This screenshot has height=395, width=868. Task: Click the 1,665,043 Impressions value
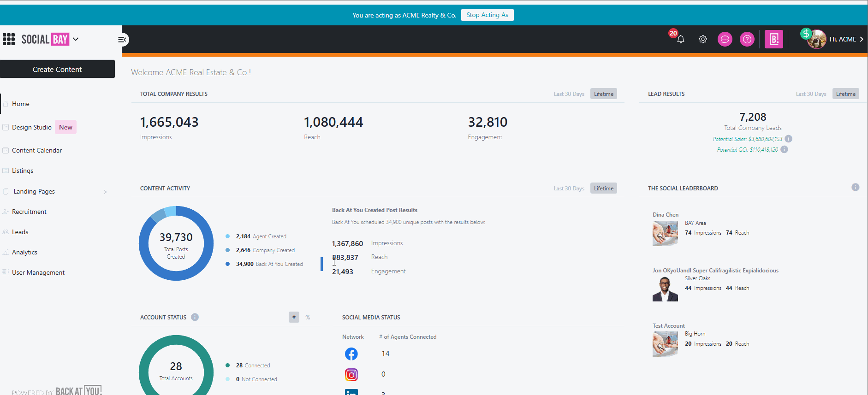(169, 122)
